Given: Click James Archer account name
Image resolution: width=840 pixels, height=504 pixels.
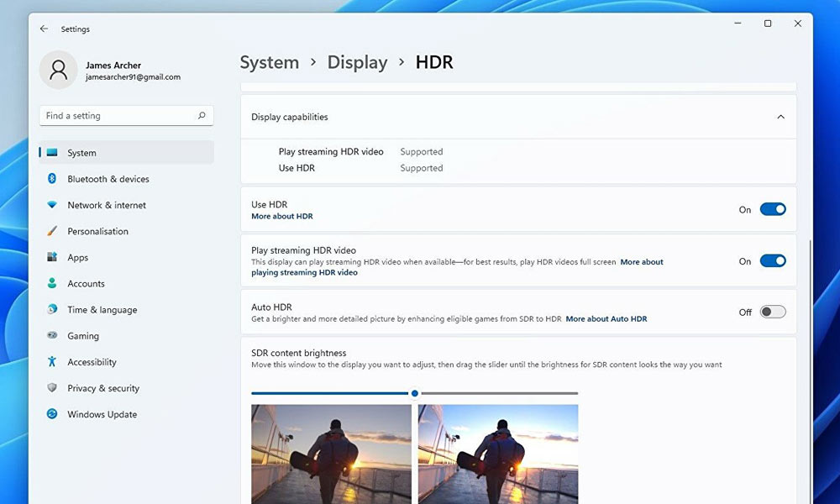Looking at the screenshot, I should coord(113,66).
